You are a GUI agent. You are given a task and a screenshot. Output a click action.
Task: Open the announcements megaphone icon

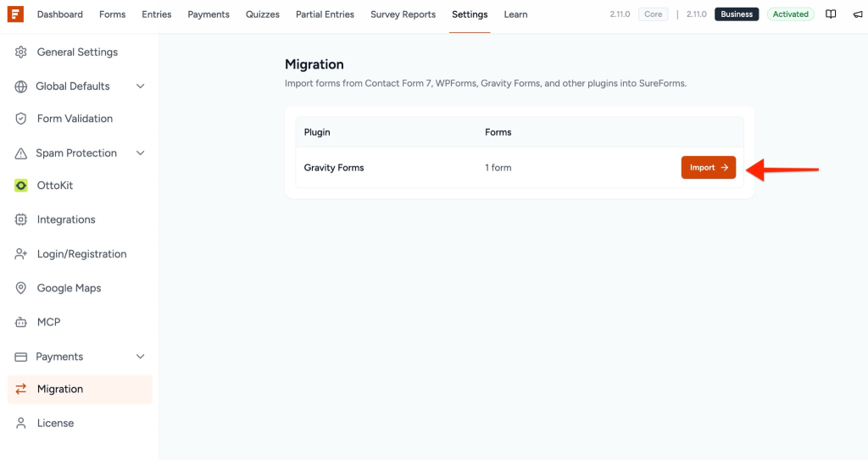[x=858, y=14]
